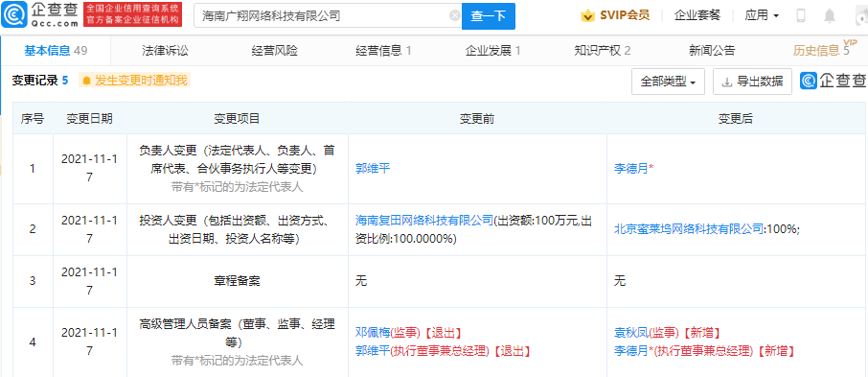Image resolution: width=868 pixels, height=377 pixels.
Task: Open the mobile phone icon in header
Action: point(801,15)
